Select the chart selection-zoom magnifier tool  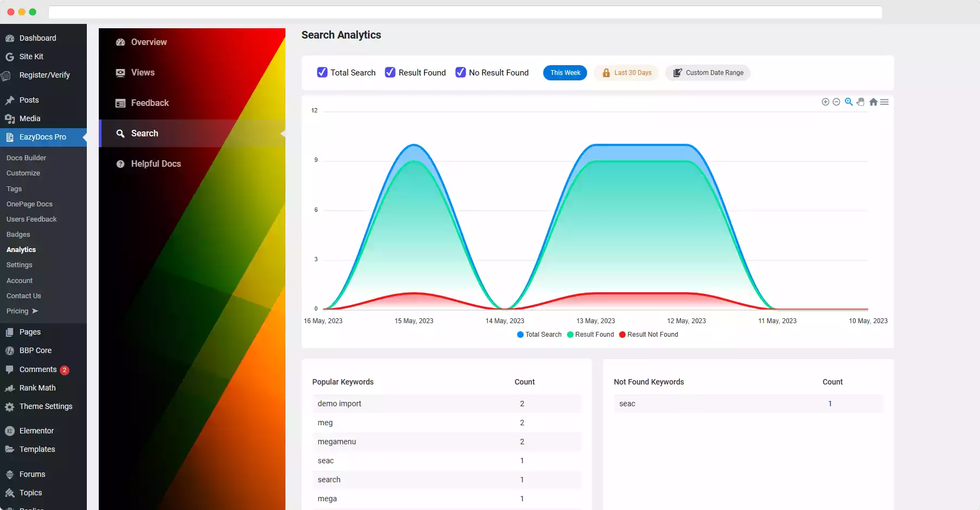(849, 102)
